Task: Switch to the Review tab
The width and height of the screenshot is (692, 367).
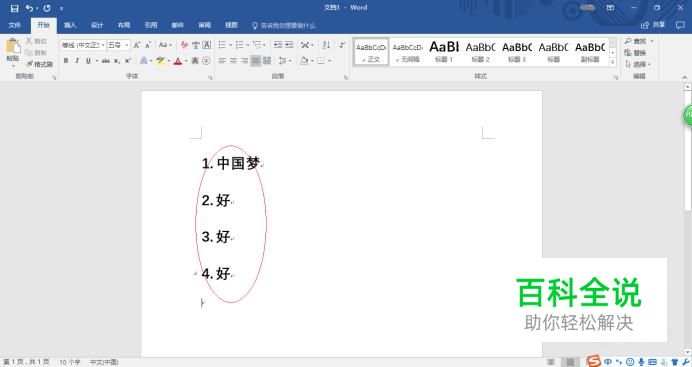Action: coord(204,25)
